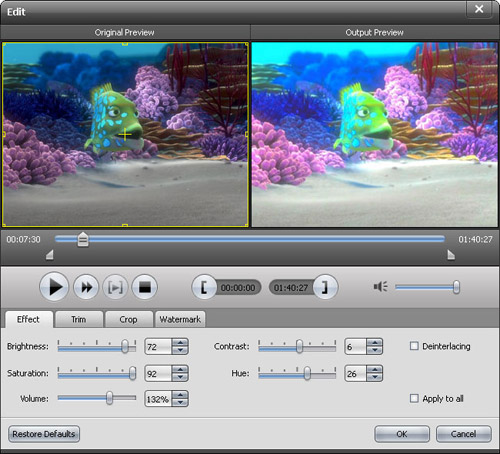Close the Edit dialog
This screenshot has height=454, width=500.
[479, 9]
